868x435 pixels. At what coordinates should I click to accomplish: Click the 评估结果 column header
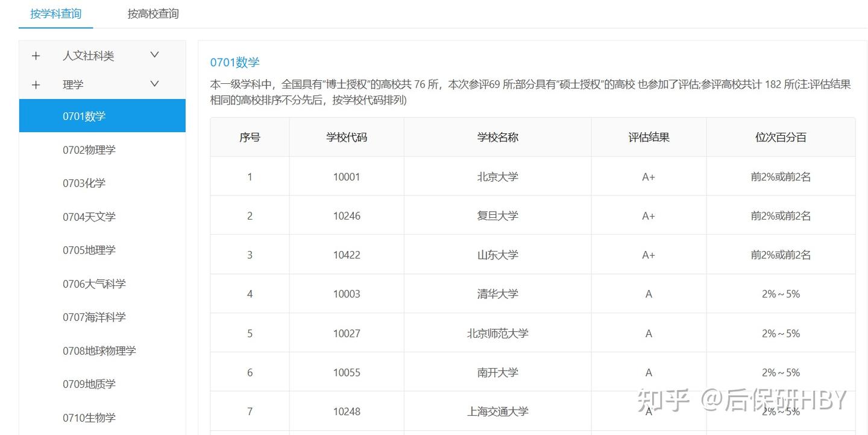tap(649, 137)
